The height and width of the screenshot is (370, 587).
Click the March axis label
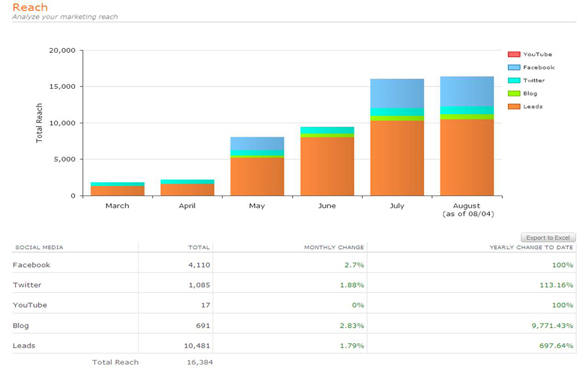(117, 206)
